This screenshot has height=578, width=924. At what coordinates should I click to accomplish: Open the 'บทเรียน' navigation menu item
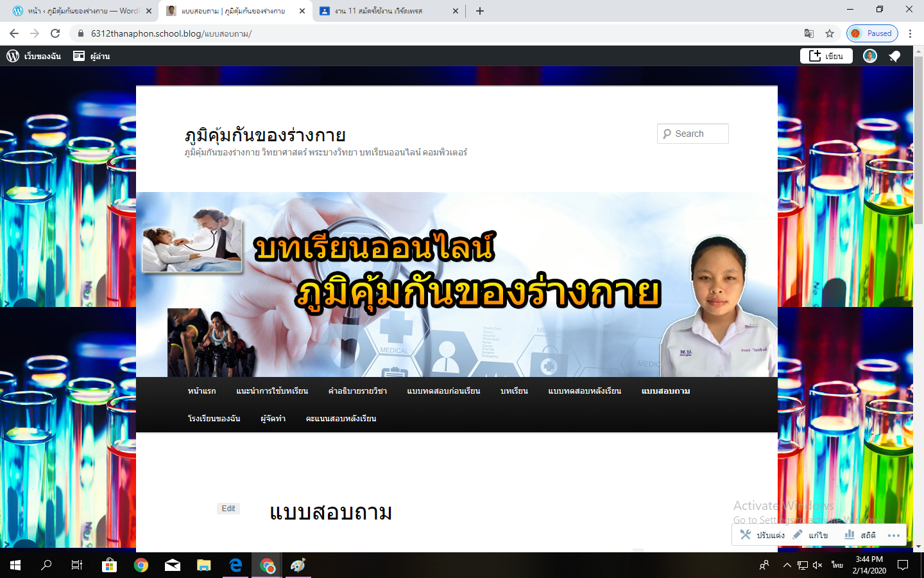[514, 391]
